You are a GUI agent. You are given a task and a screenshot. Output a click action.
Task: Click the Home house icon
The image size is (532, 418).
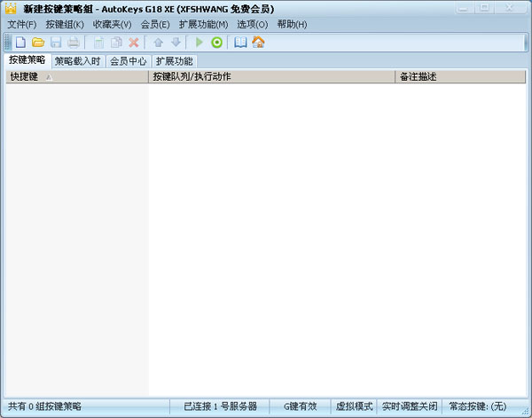pos(258,43)
